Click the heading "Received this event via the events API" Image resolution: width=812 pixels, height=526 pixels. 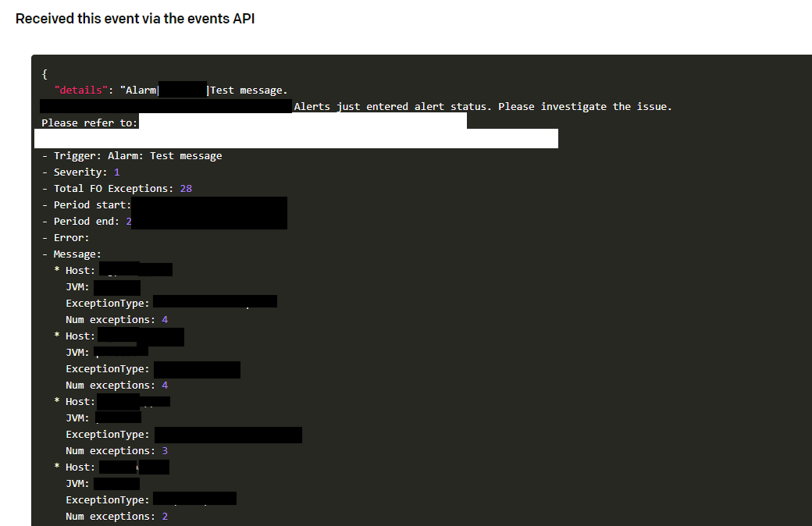coord(134,18)
